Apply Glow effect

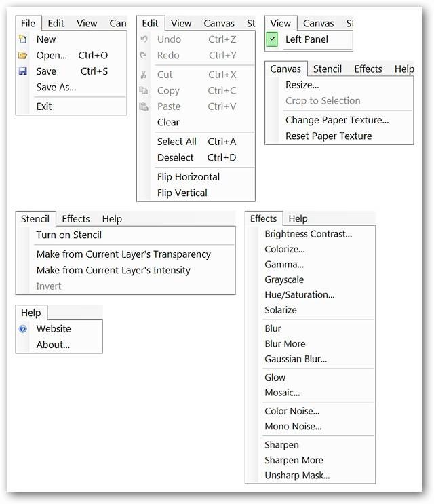pos(275,377)
